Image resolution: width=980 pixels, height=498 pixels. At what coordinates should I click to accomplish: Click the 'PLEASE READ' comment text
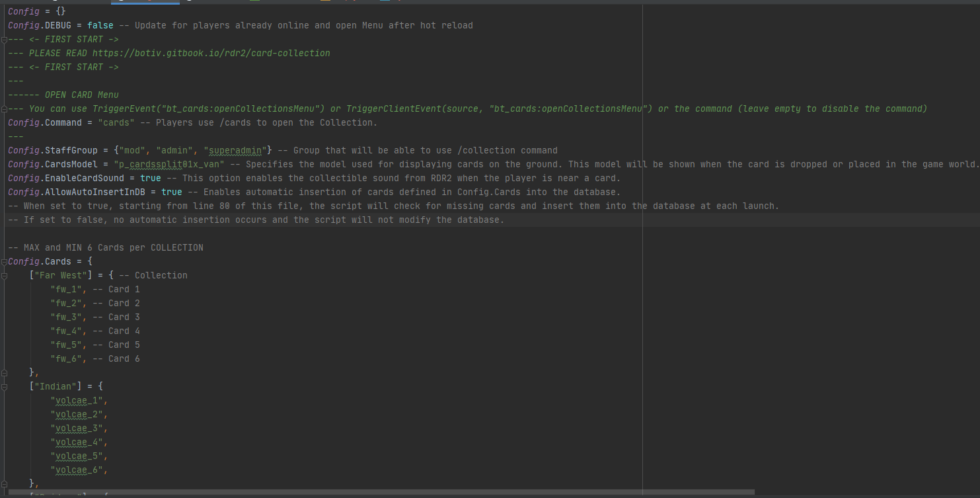point(58,53)
